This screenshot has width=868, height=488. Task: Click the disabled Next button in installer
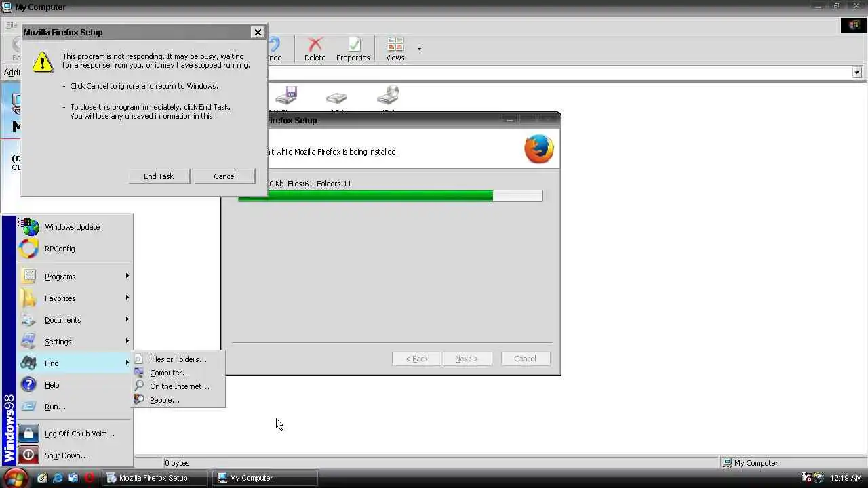point(467,359)
